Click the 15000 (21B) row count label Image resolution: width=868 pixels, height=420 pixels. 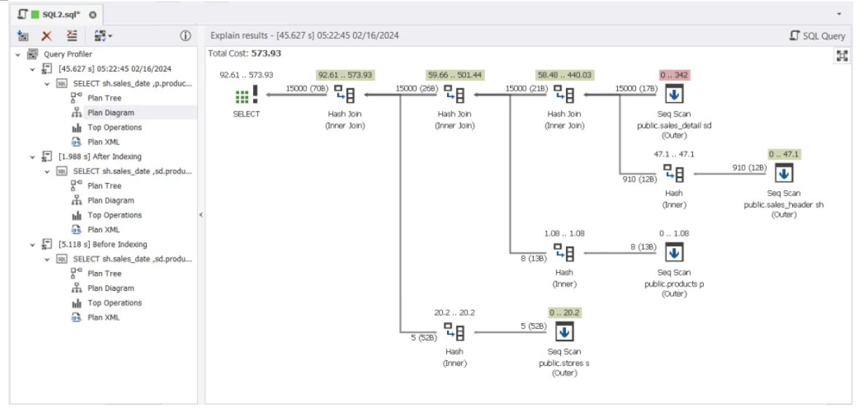[527, 88]
